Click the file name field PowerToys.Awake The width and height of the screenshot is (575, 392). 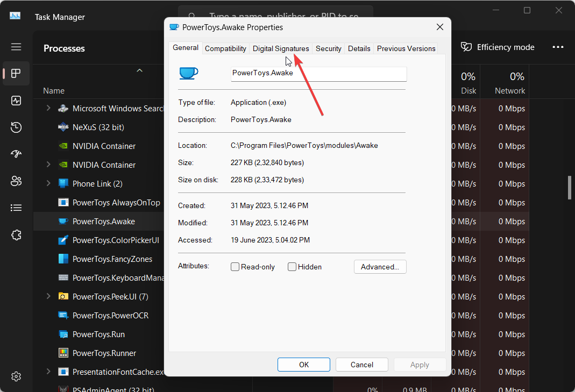(x=318, y=73)
